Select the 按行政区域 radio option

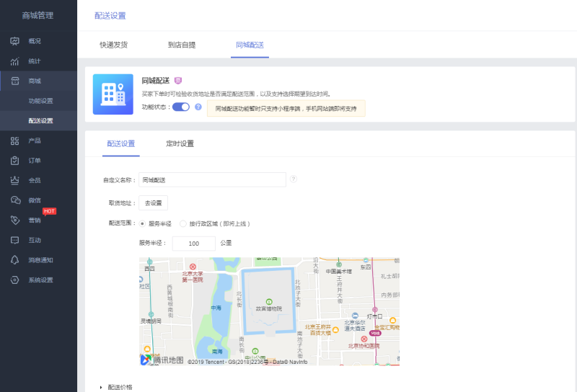click(x=183, y=223)
